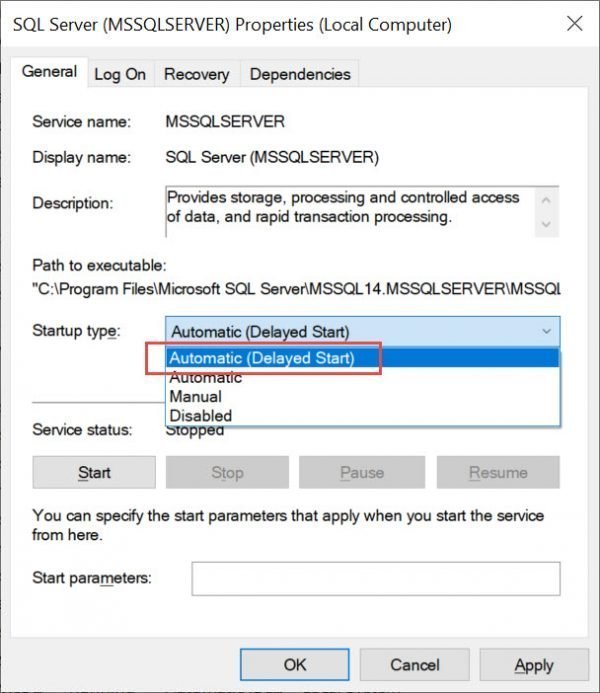Click into Start parameters field
Viewport: 600px width, 693px height.
(375, 578)
